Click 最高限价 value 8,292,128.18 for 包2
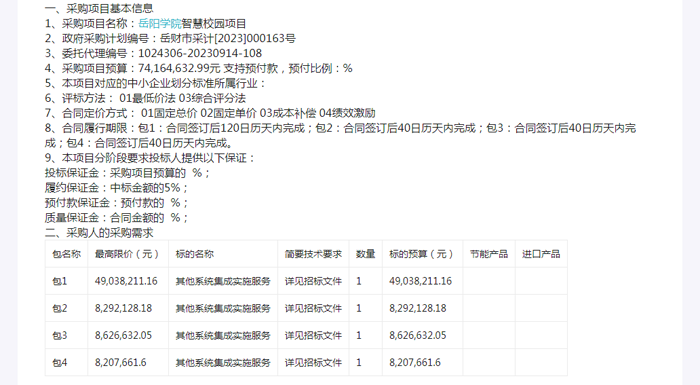 pyautogui.click(x=123, y=309)
